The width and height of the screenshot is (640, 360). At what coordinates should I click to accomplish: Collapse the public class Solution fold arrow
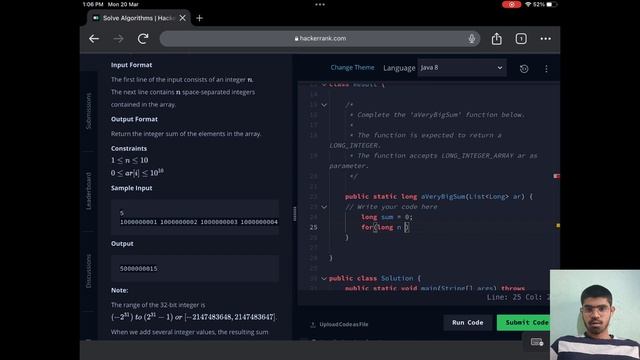pos(324,278)
